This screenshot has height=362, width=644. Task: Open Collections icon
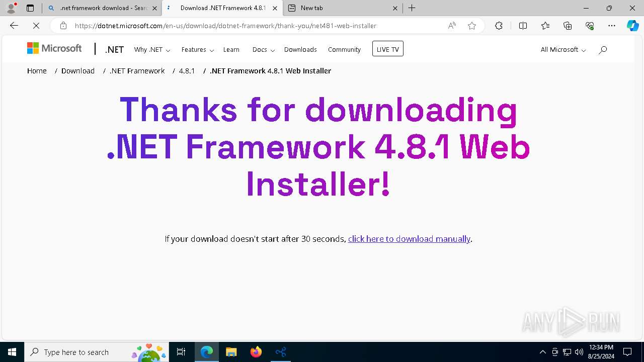[568, 26]
